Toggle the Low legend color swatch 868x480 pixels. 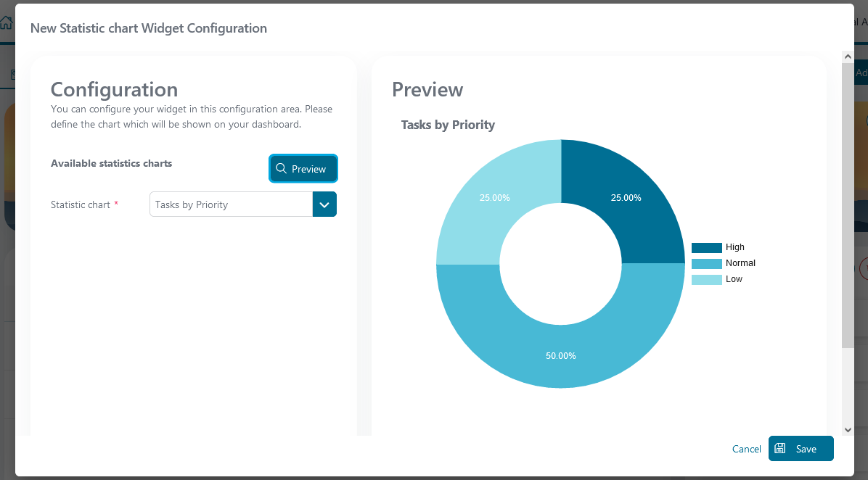706,280
